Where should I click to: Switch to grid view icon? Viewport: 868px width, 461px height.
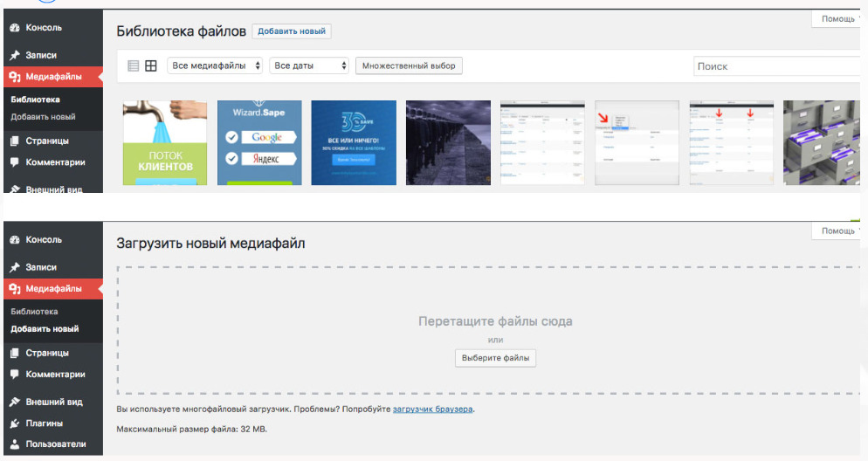tap(150, 65)
